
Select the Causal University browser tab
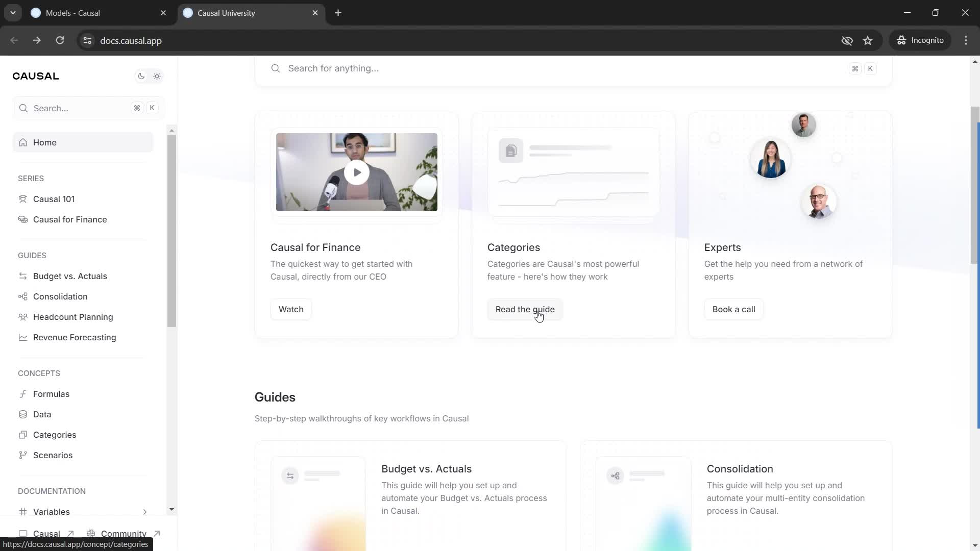(x=250, y=13)
